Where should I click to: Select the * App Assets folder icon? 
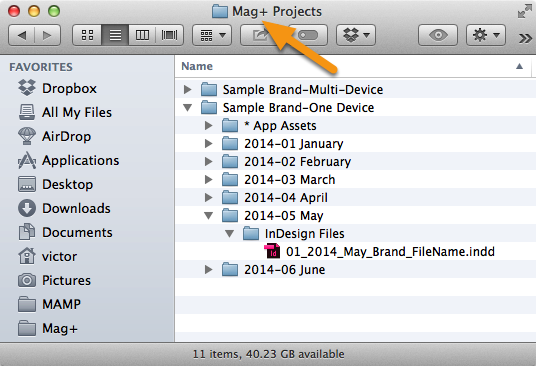(x=230, y=125)
